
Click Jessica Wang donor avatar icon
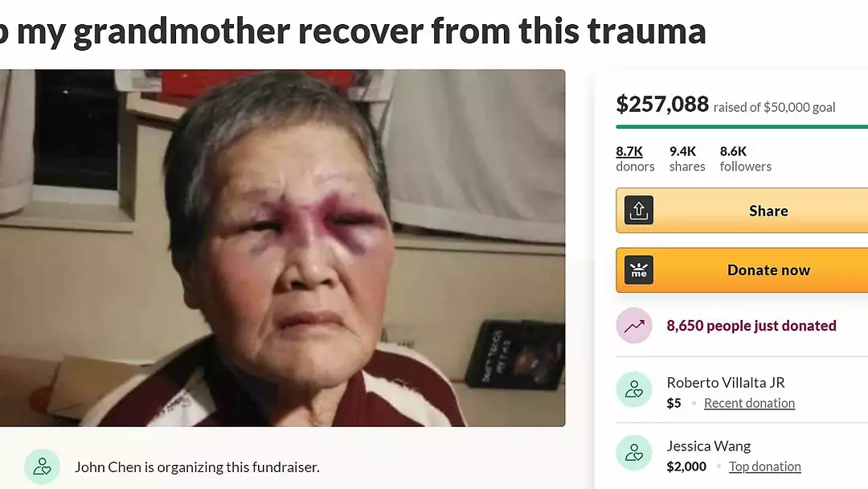tap(634, 453)
